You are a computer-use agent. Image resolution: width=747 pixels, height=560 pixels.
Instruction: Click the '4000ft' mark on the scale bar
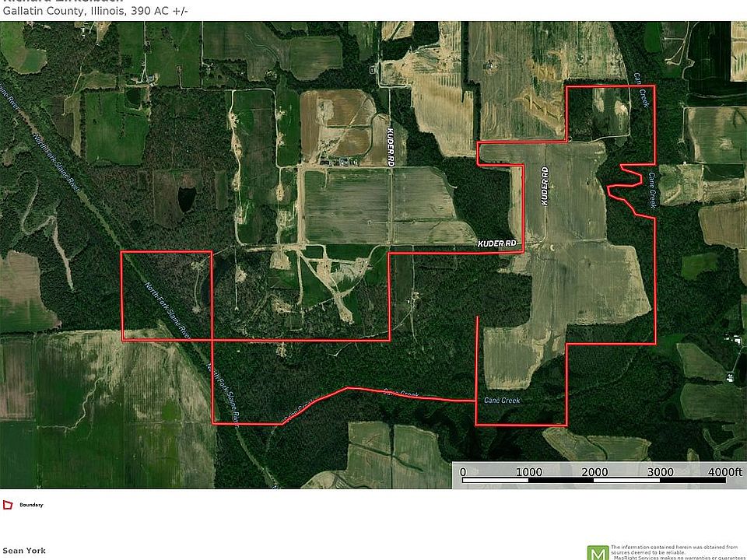[x=725, y=472]
